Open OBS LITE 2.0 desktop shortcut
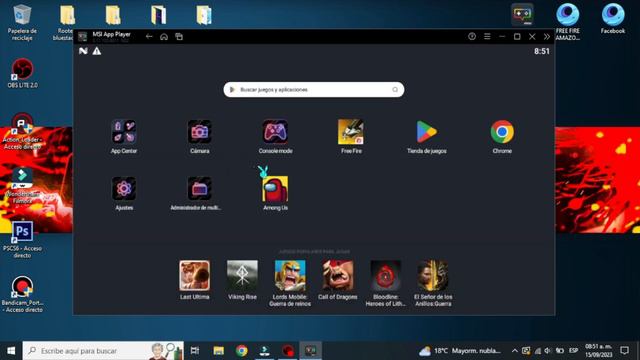This screenshot has width=640, height=360. (x=22, y=73)
